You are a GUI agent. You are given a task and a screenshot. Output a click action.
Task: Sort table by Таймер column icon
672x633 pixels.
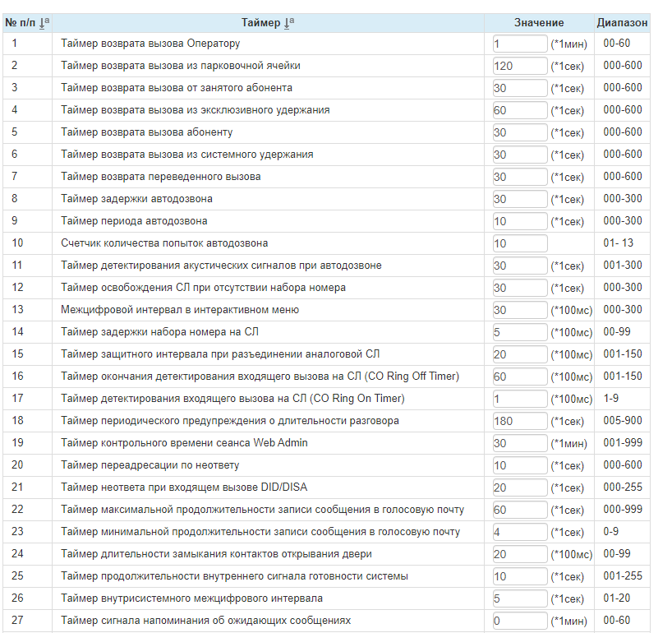289,23
